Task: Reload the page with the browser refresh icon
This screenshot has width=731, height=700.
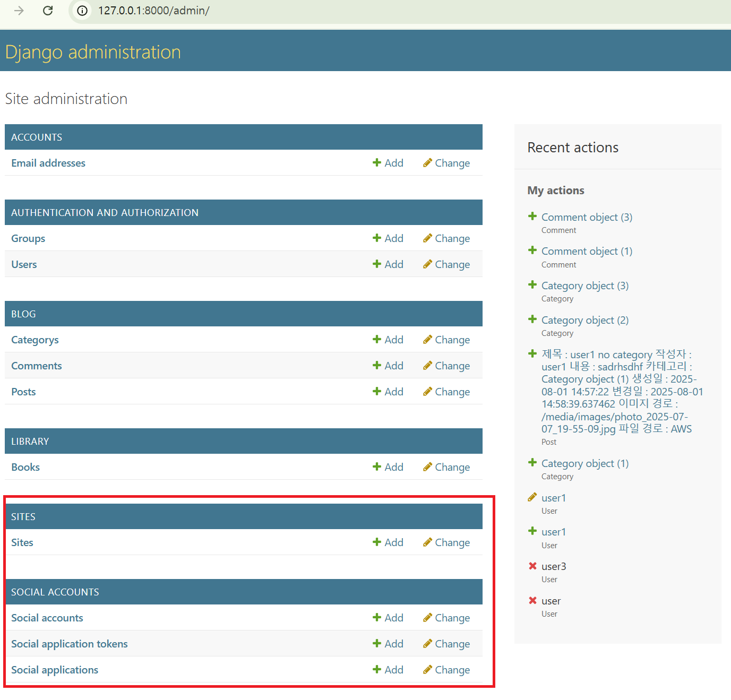Action: tap(48, 11)
